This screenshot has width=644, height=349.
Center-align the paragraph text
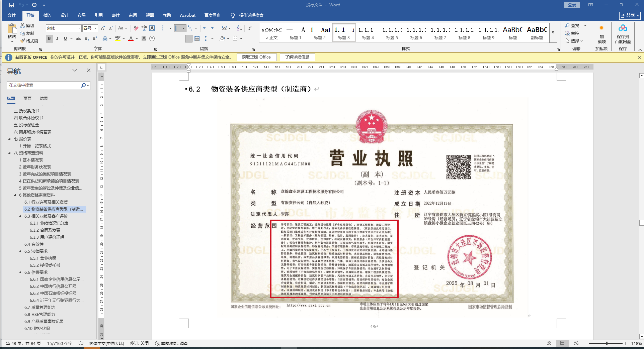[172, 38]
